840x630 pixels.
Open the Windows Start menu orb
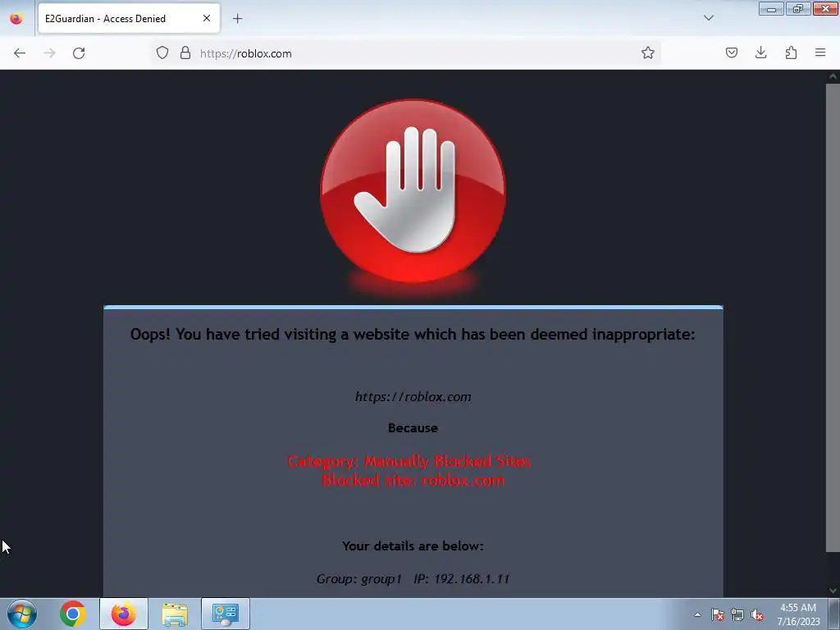point(22,614)
